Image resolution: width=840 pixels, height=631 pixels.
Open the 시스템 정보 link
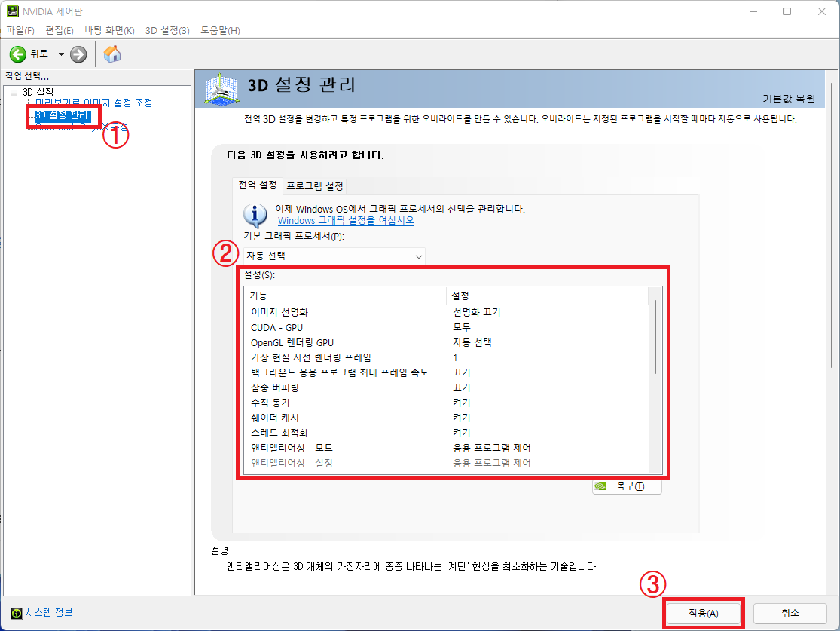[x=49, y=613]
